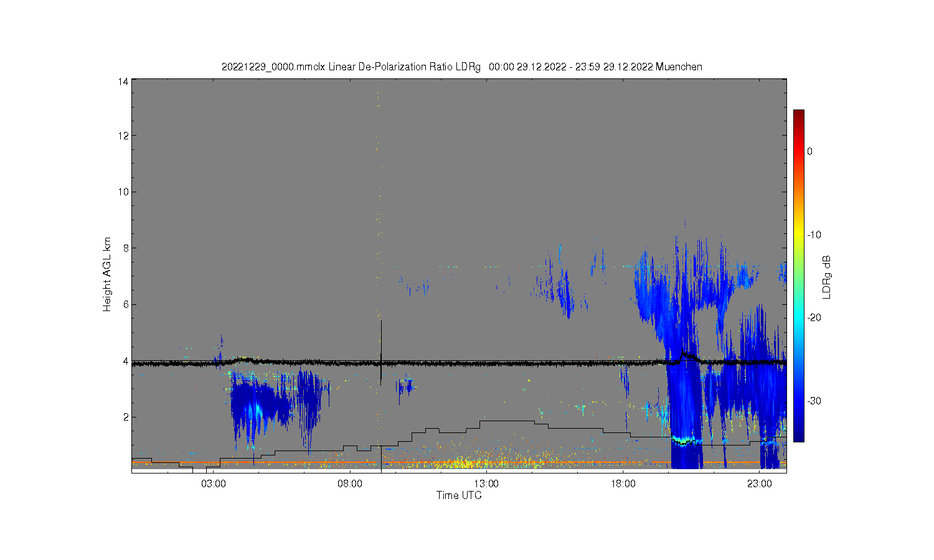Click the vertical black spike near 09:00
The image size is (934, 560).
pyautogui.click(x=381, y=352)
